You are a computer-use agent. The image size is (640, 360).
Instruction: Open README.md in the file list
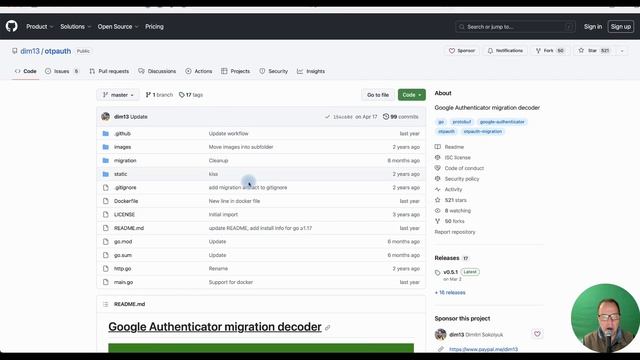tap(129, 228)
